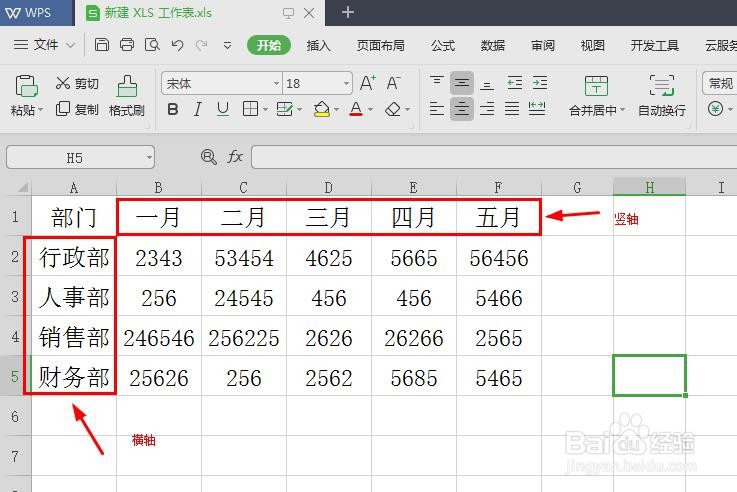The width and height of the screenshot is (737, 492).
Task: Click the Save icon in quick toolbar
Action: 102,45
